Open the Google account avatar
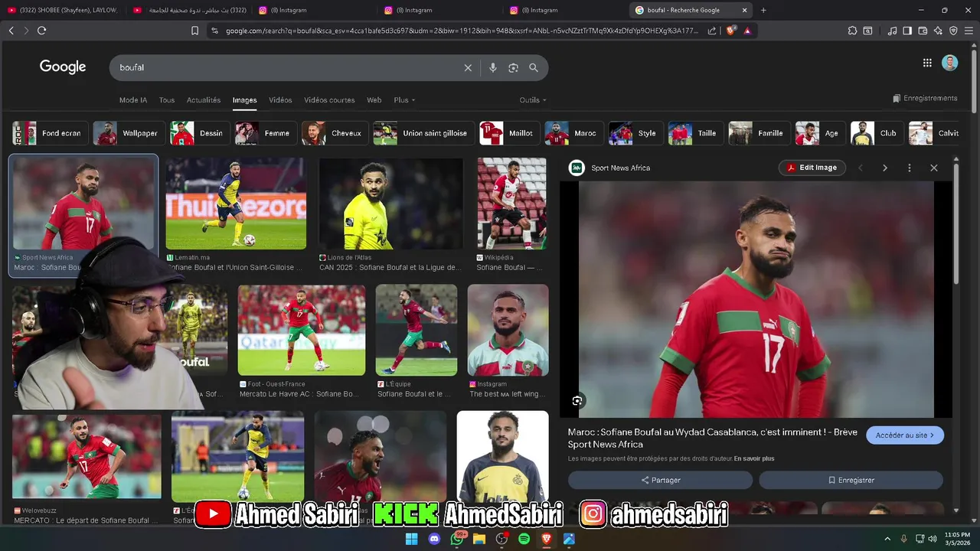 pos(950,64)
